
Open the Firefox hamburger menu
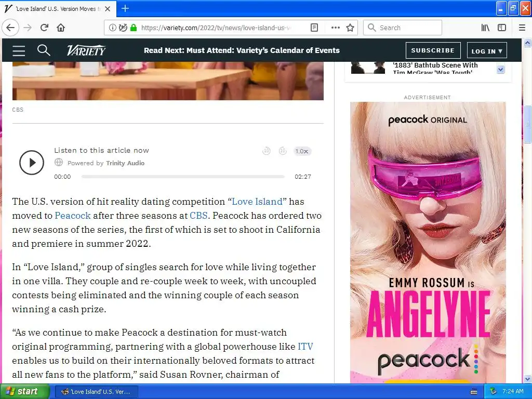click(x=522, y=28)
